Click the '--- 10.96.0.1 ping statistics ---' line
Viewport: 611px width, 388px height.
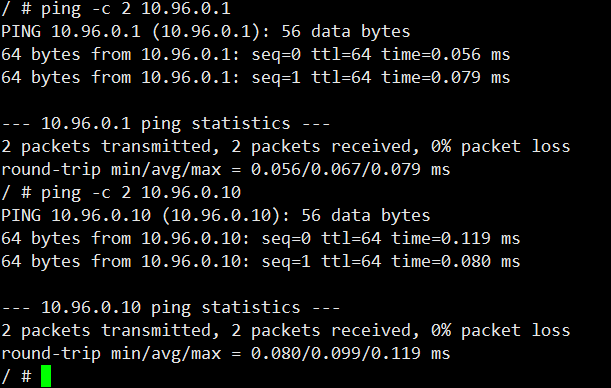coord(166,123)
